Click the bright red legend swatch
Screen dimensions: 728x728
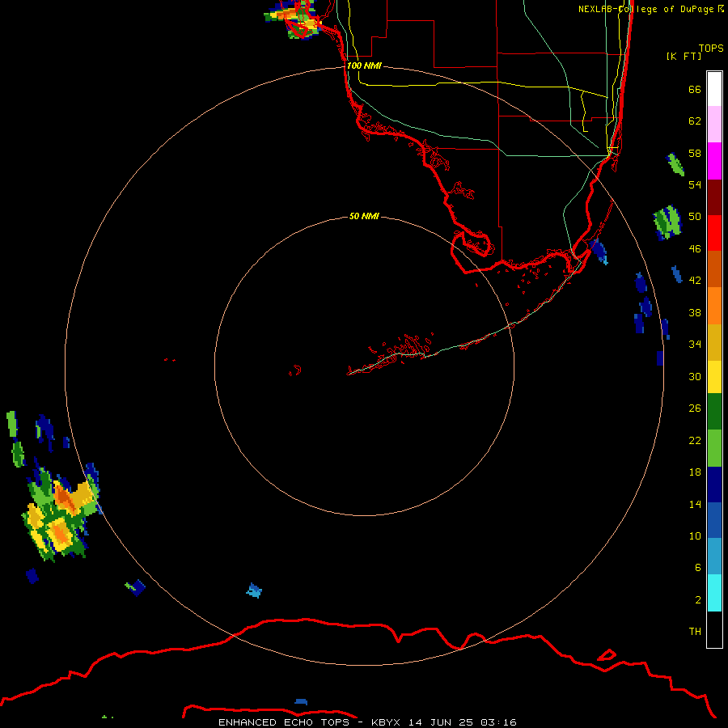pos(714,233)
